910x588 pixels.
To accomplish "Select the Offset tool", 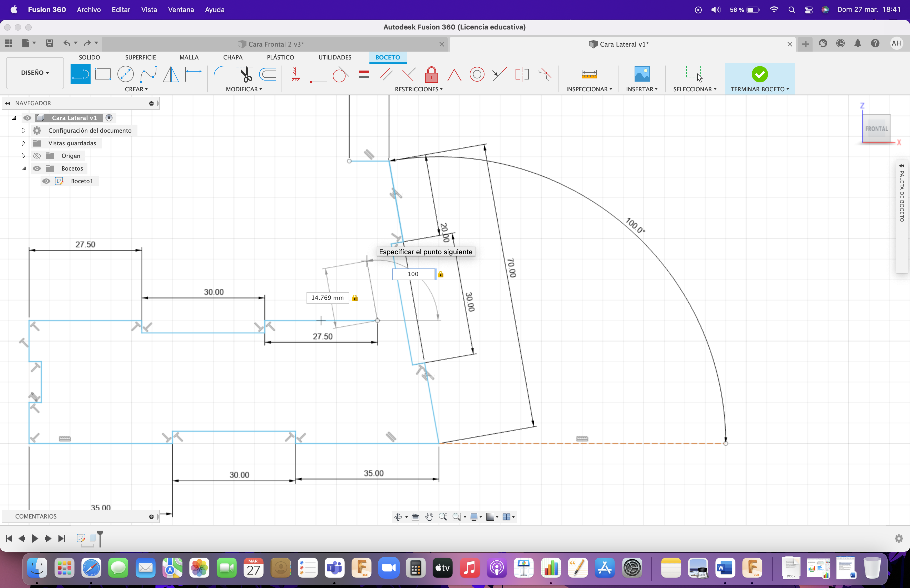I will [268, 74].
